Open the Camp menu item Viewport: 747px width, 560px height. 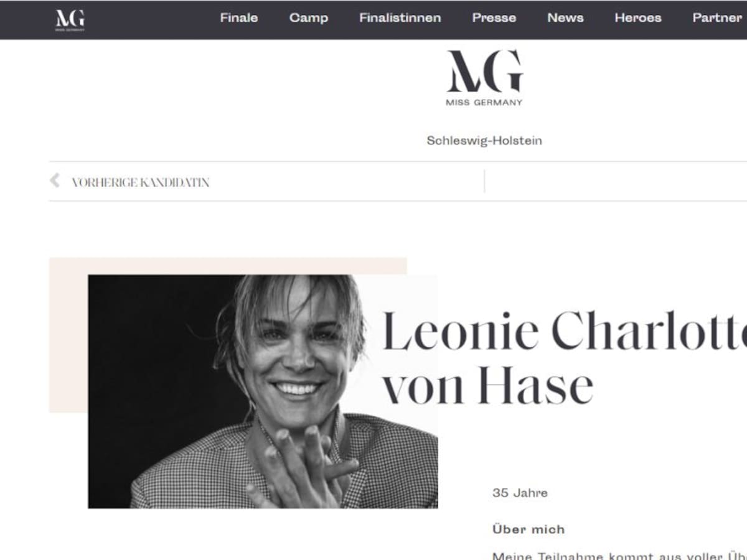(x=309, y=18)
